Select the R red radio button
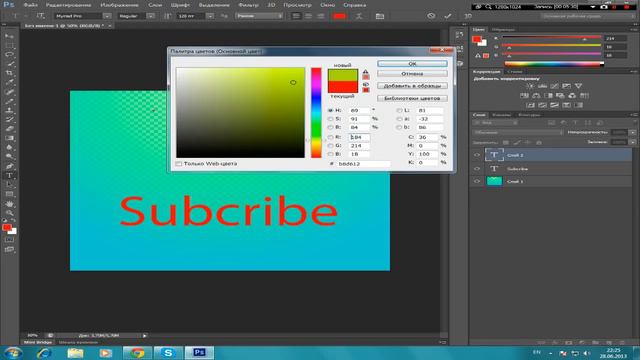This screenshot has width=640, height=360. 330,137
